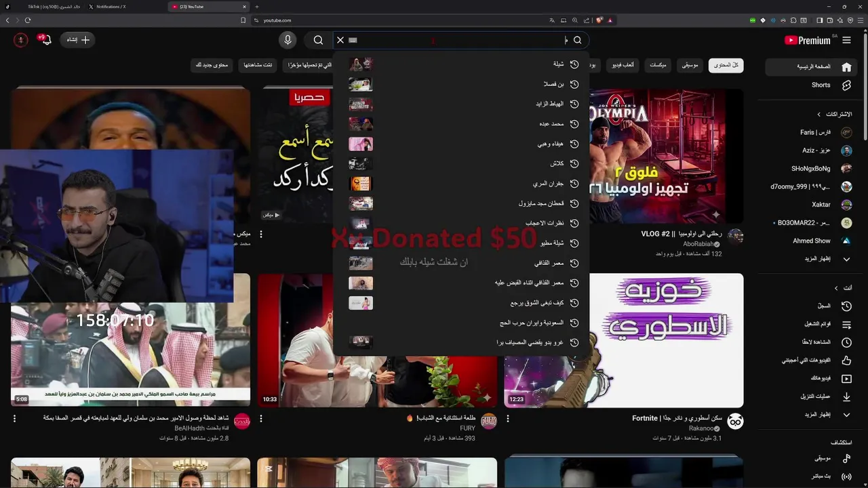Screen dimensions: 868x488
Task: Select the محتوى جديد لك filter chip
Action: 212,65
